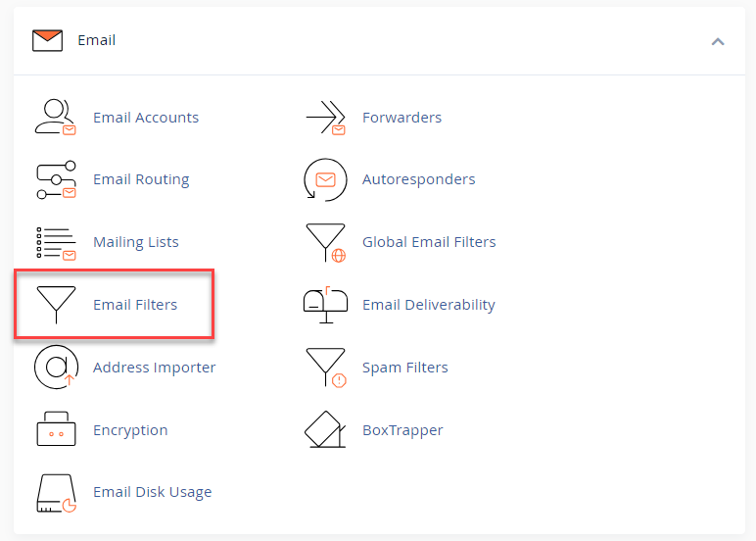
Task: Open the Global Email Filters funnel icon
Action: pyautogui.click(x=325, y=242)
